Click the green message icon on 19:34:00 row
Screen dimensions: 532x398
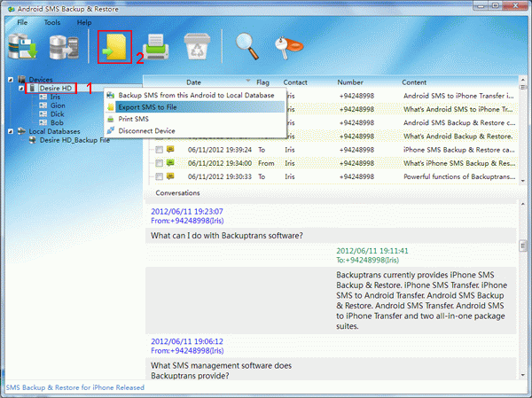tap(170, 162)
